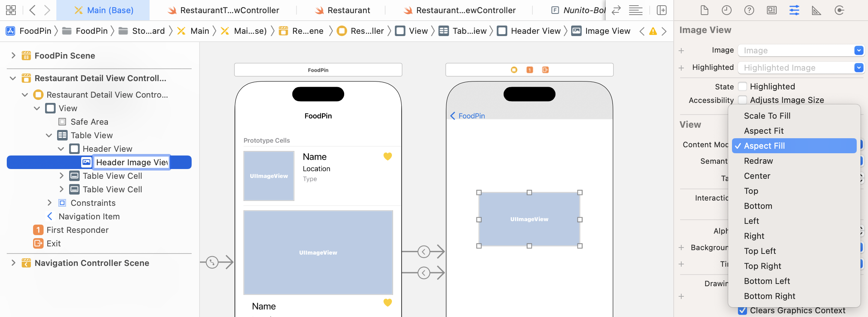This screenshot has width=868, height=317.
Task: Open the Image combo box dropdown
Action: pos(859,50)
